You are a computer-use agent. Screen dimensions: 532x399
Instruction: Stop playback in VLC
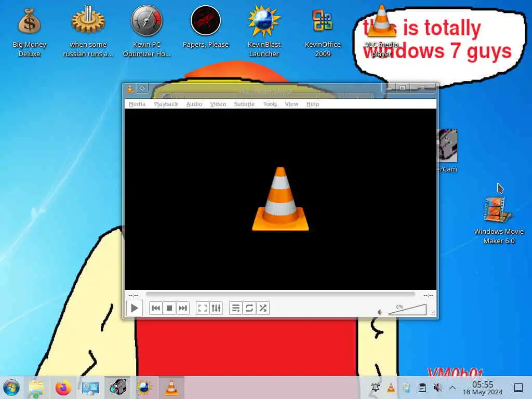(x=169, y=308)
